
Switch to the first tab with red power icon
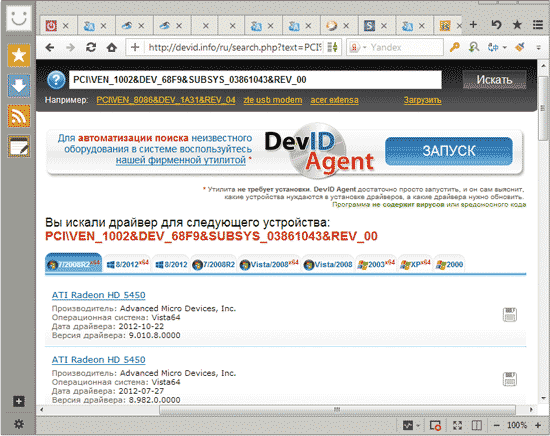pos(51,26)
